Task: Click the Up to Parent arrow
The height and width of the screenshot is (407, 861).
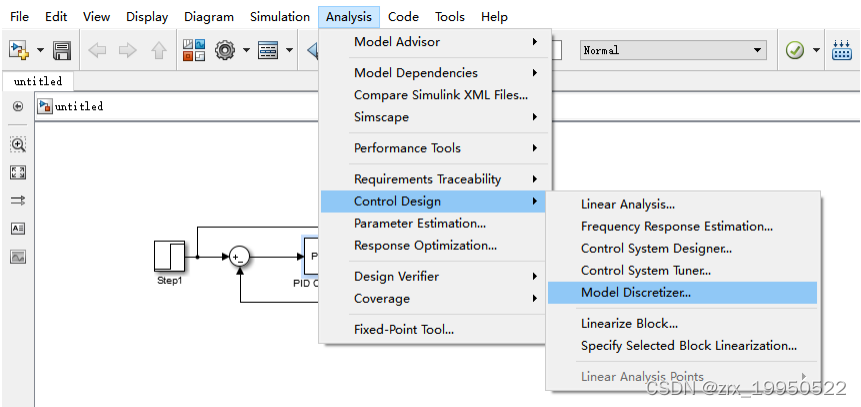Action: click(x=159, y=51)
